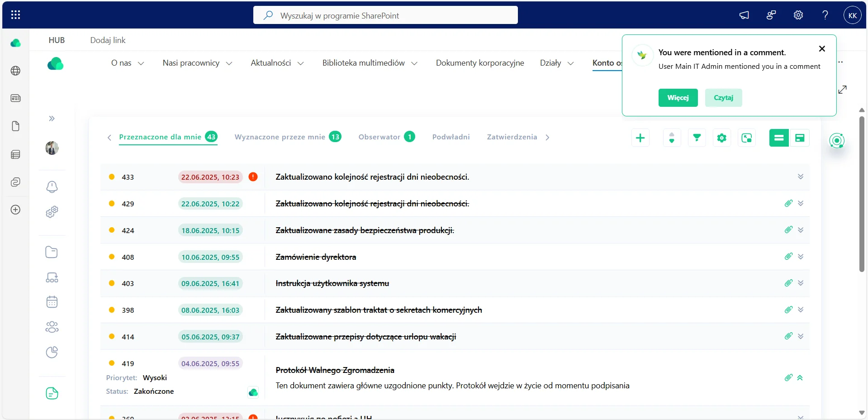The height and width of the screenshot is (420, 868).
Task: Open the pie chart reports icon
Action: (x=52, y=352)
